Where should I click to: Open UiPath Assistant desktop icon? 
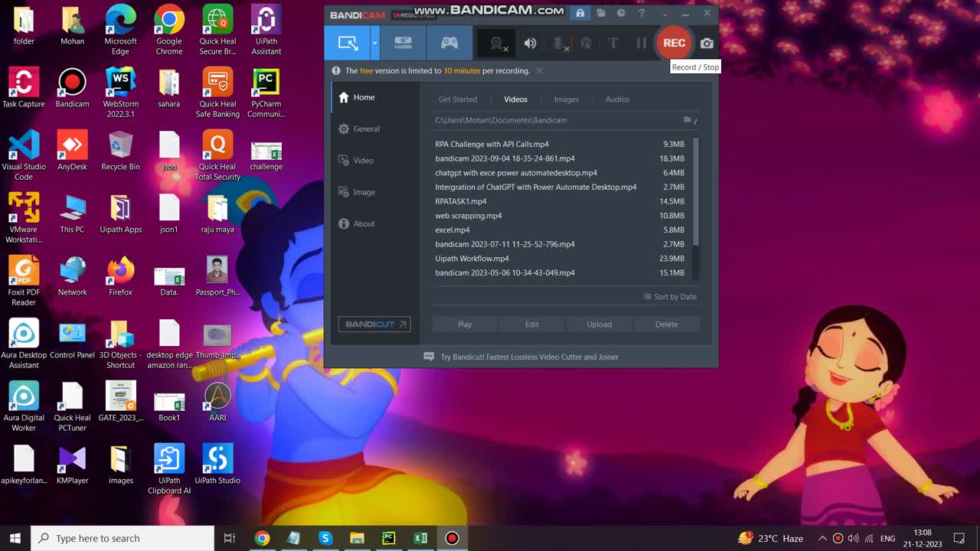pos(266,31)
